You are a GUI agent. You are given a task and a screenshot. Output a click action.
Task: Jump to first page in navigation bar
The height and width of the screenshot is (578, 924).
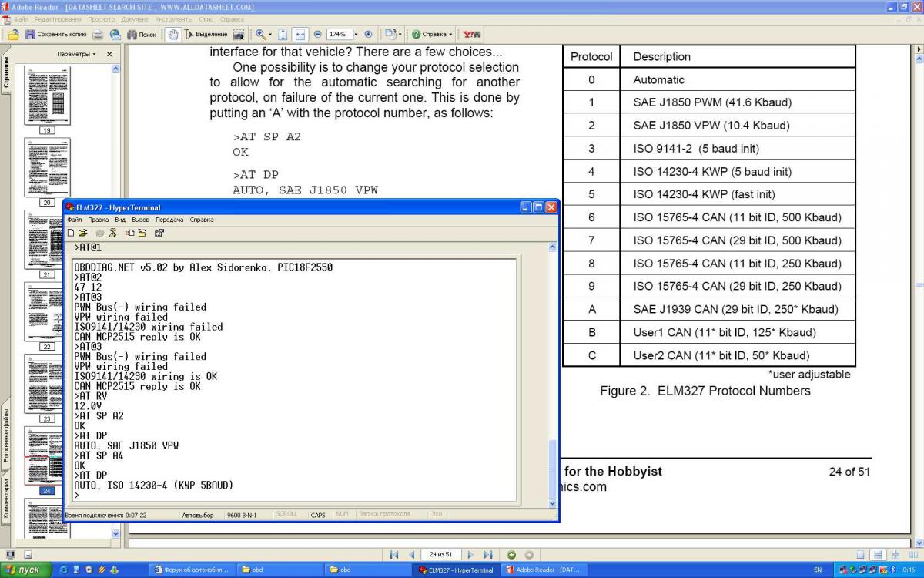[x=394, y=555]
